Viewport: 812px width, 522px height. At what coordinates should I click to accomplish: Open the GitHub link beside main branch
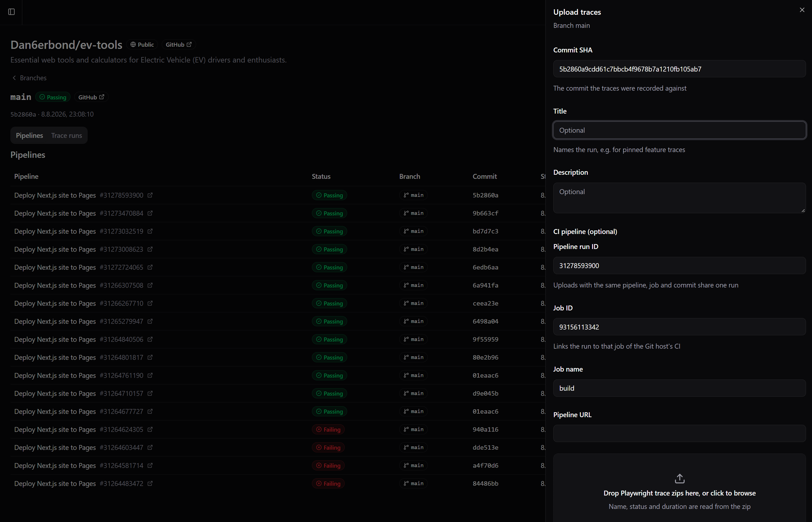coord(91,97)
